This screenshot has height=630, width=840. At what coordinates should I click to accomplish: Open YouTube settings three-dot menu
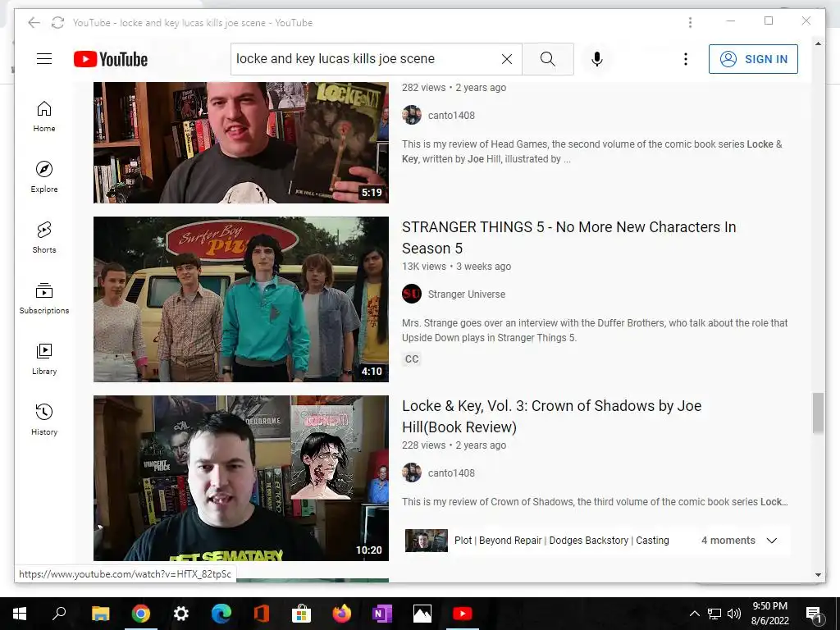pos(685,59)
